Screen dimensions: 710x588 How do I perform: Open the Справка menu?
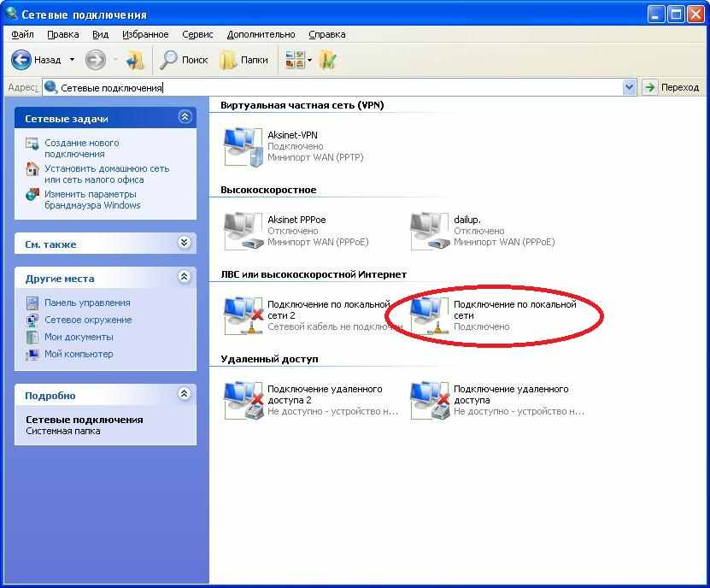click(x=327, y=34)
